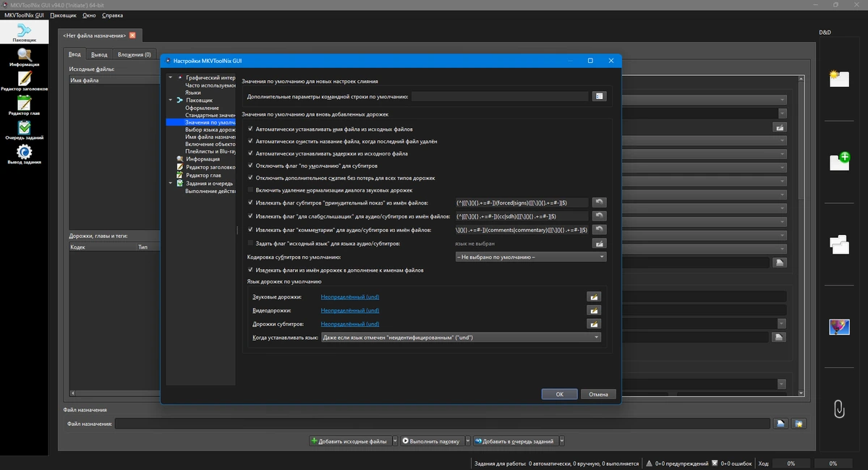Click edit icon for Дорожки субтитров language
Image resolution: width=868 pixels, height=470 pixels.
click(594, 324)
